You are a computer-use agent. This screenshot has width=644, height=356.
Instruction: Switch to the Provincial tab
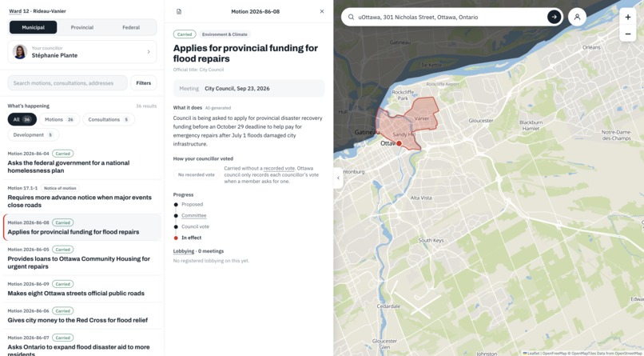(x=82, y=27)
